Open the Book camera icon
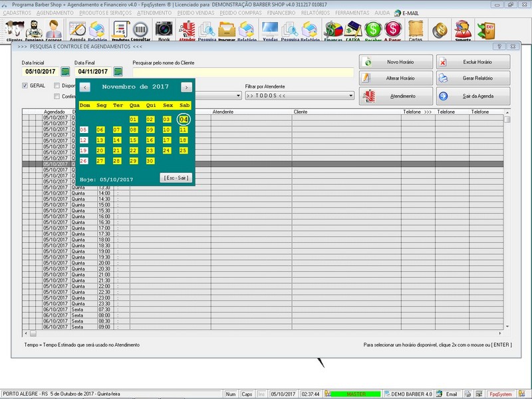 [x=164, y=31]
